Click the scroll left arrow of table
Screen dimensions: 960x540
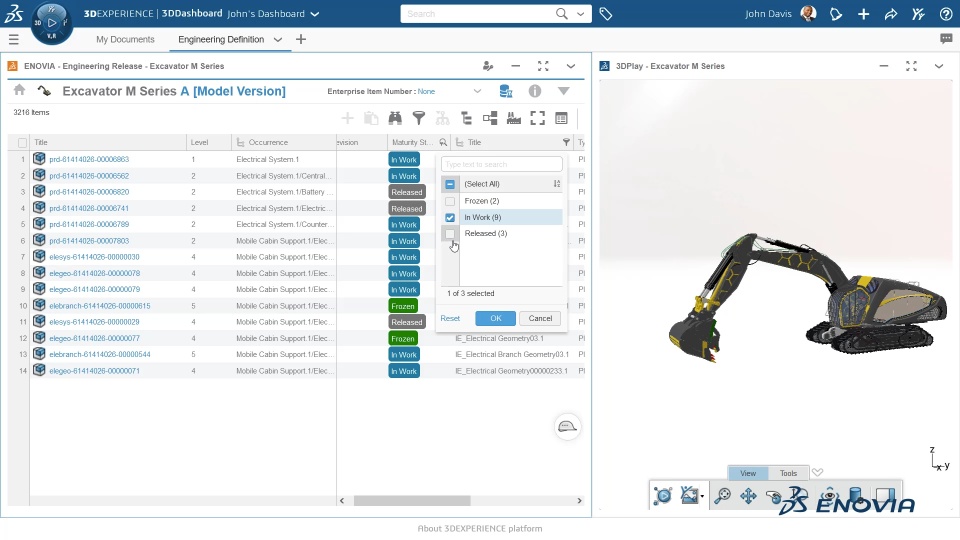point(342,501)
